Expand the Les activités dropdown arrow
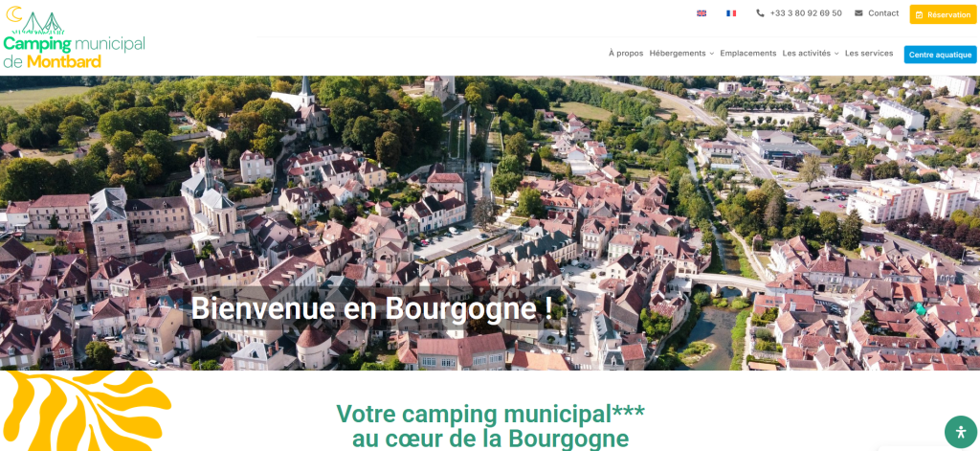Image resolution: width=980 pixels, height=451 pixels. click(x=836, y=54)
